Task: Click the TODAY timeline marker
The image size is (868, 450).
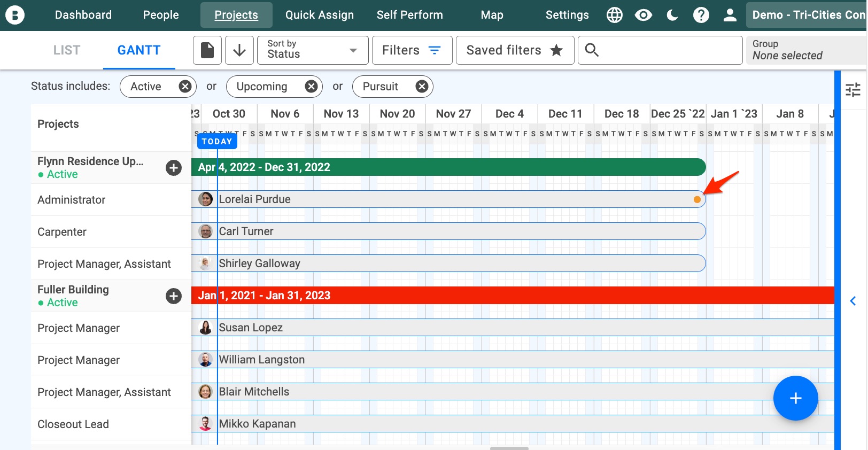Action: [x=217, y=141]
